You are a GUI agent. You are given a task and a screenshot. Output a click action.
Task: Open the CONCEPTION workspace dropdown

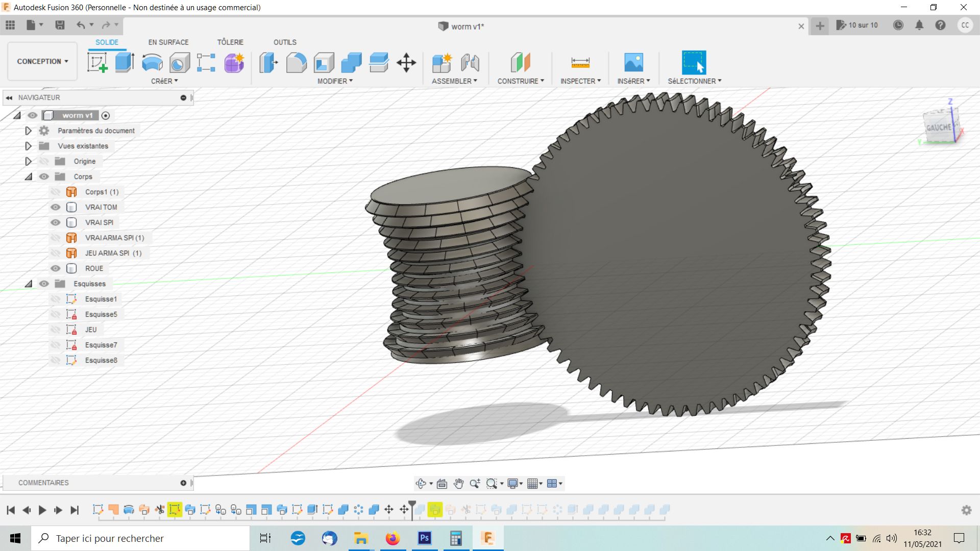pyautogui.click(x=42, y=61)
